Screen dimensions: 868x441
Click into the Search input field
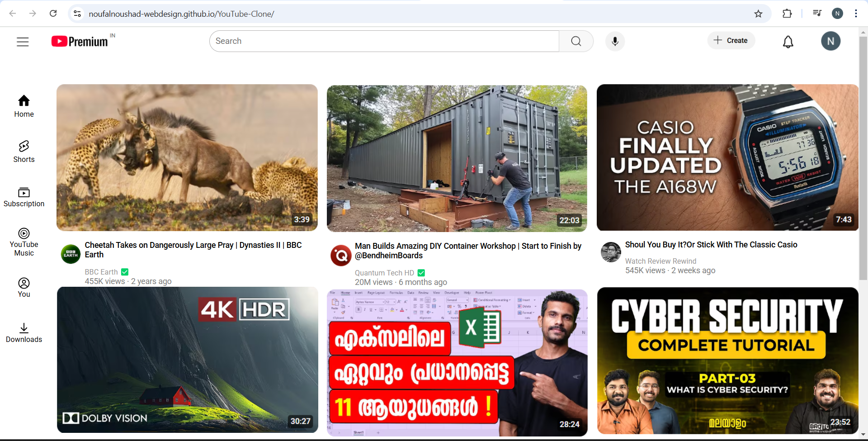(384, 41)
